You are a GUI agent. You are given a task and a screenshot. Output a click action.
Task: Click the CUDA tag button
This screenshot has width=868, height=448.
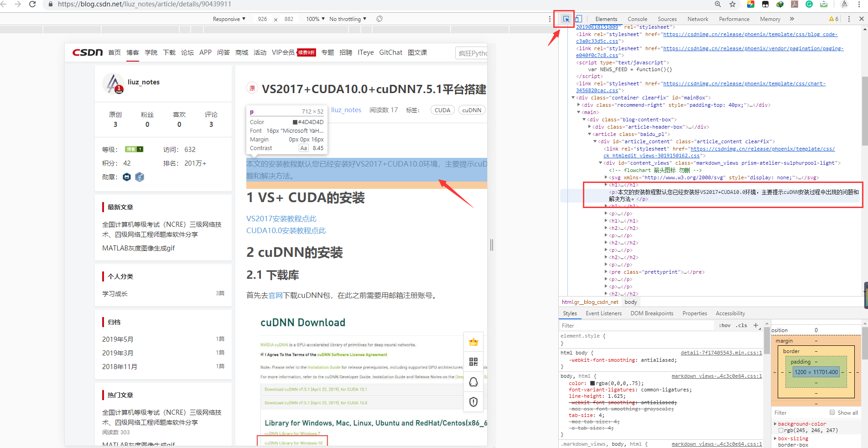[442, 110]
